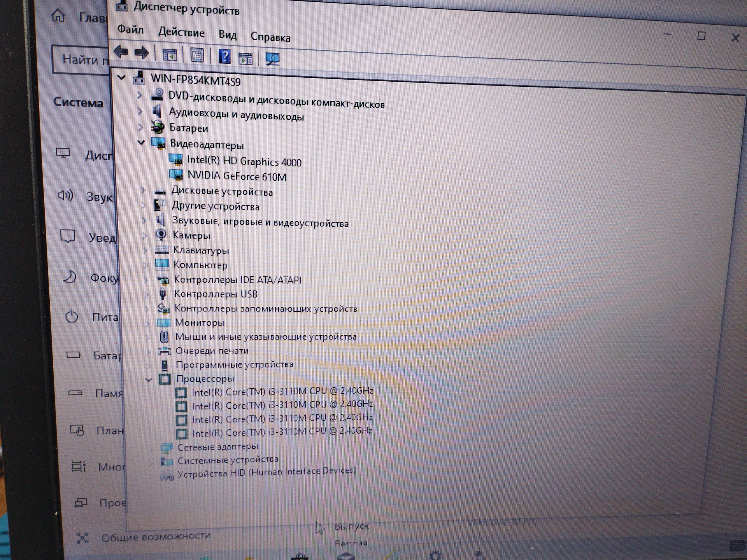Click the settings gear on the taskbar
The image size is (747, 560).
tap(435, 555)
